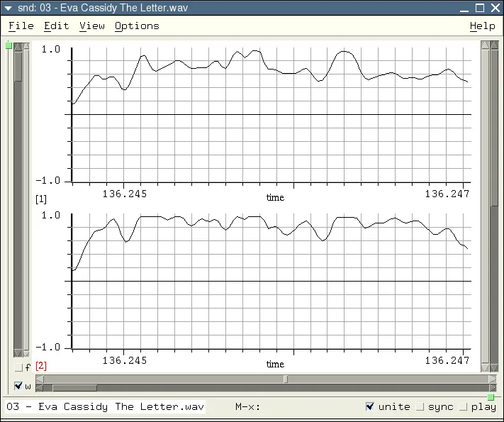Toggle the 'f' FFT graph checkbox

[x=18, y=367]
